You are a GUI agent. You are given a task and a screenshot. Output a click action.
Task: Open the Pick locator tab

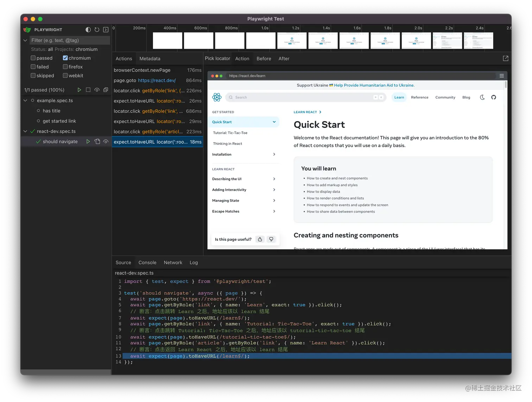click(x=217, y=59)
